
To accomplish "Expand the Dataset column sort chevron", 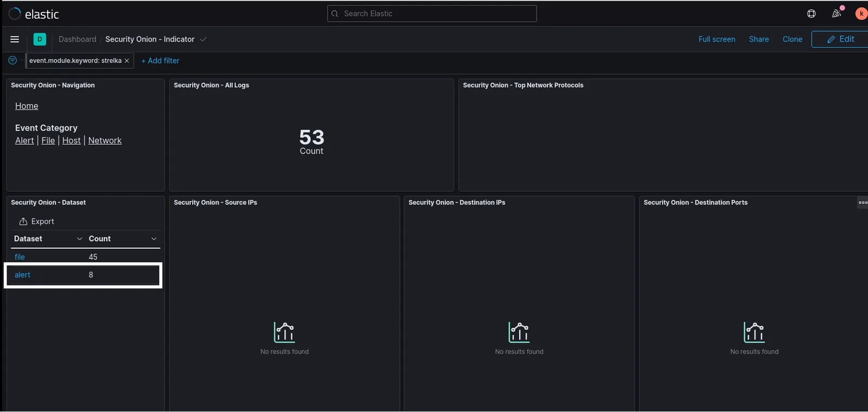I will coord(79,239).
